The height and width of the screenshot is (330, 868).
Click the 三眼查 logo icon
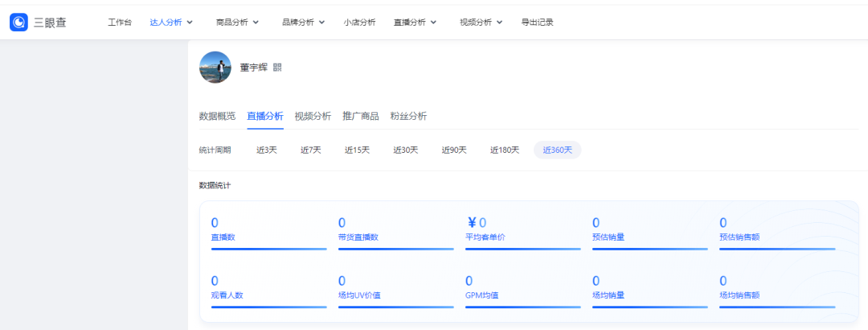click(18, 23)
